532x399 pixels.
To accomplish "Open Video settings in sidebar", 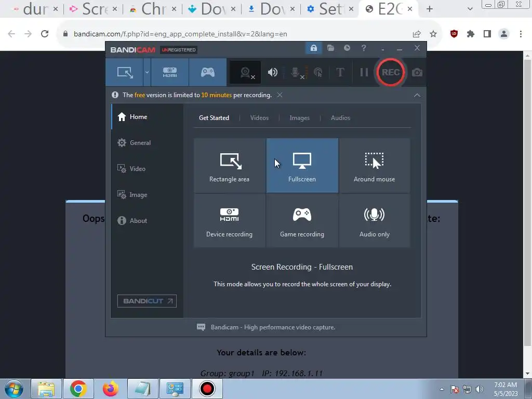I will (x=147, y=169).
